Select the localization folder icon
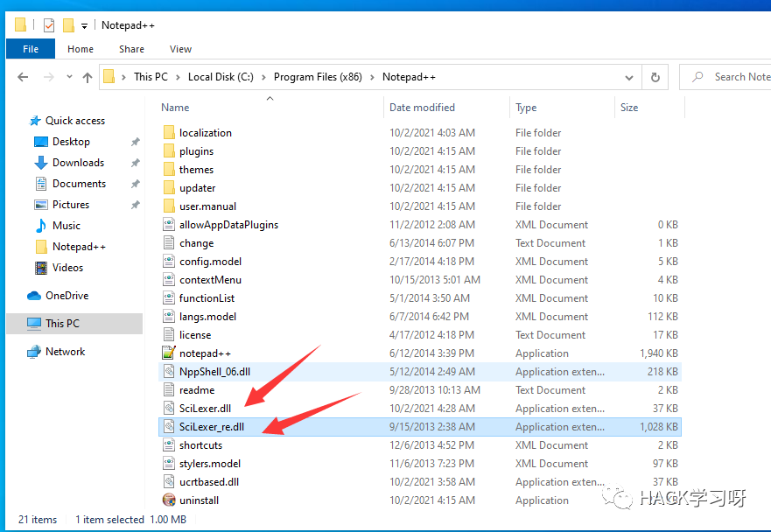771x532 pixels. (x=169, y=133)
